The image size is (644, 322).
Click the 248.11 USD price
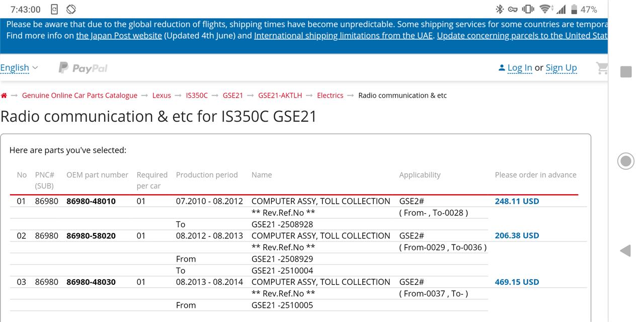517,201
